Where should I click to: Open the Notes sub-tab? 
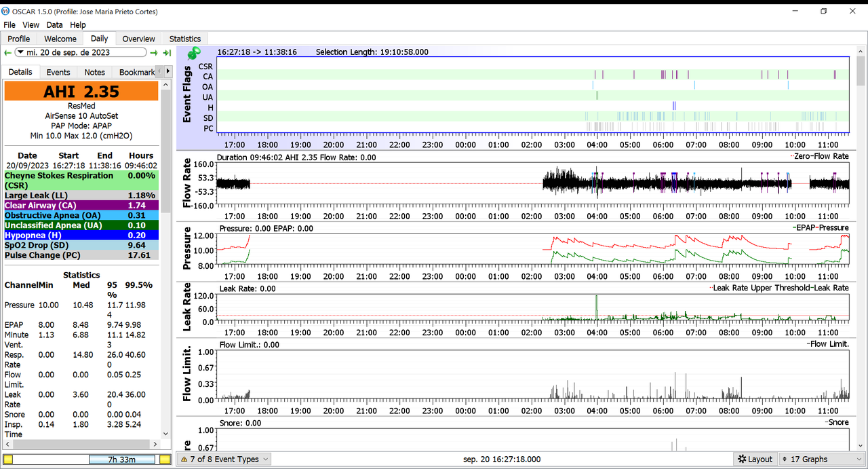click(94, 72)
